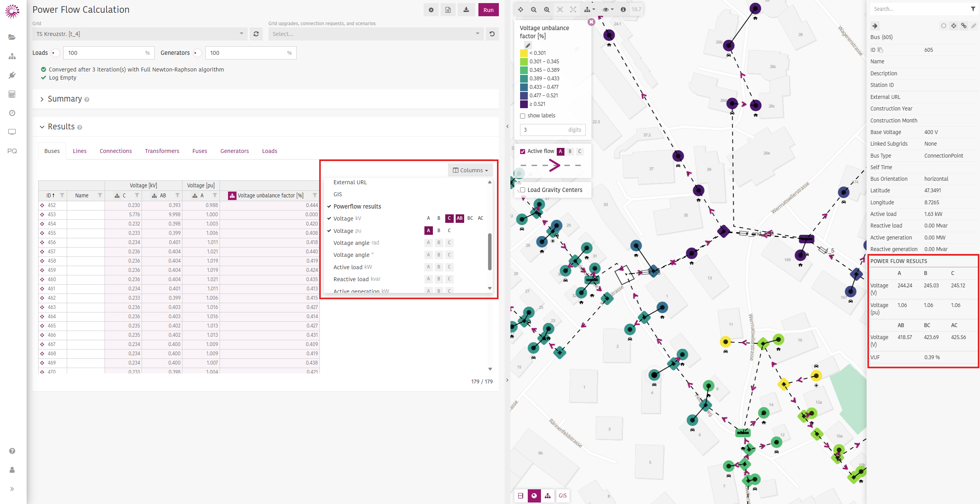Switch the map to GIS view

click(x=563, y=496)
